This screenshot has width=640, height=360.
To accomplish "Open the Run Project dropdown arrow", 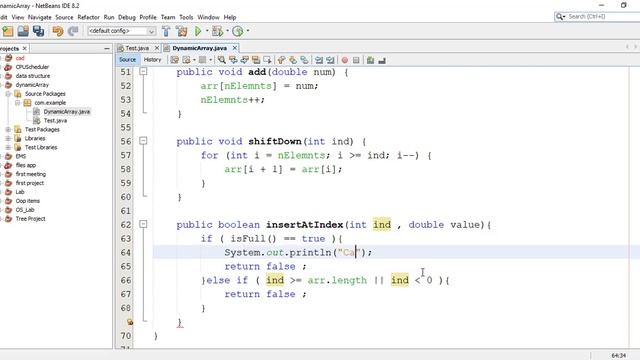I will (x=207, y=31).
